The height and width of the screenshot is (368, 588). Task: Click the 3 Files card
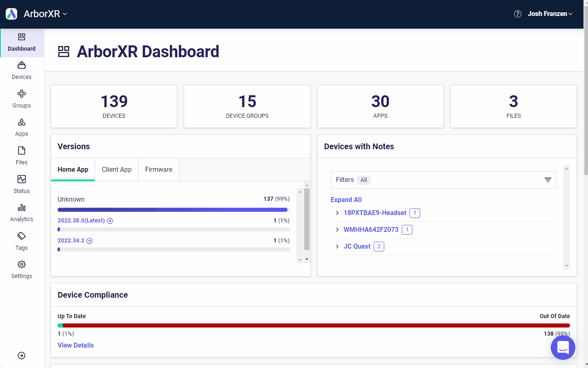[x=514, y=106]
